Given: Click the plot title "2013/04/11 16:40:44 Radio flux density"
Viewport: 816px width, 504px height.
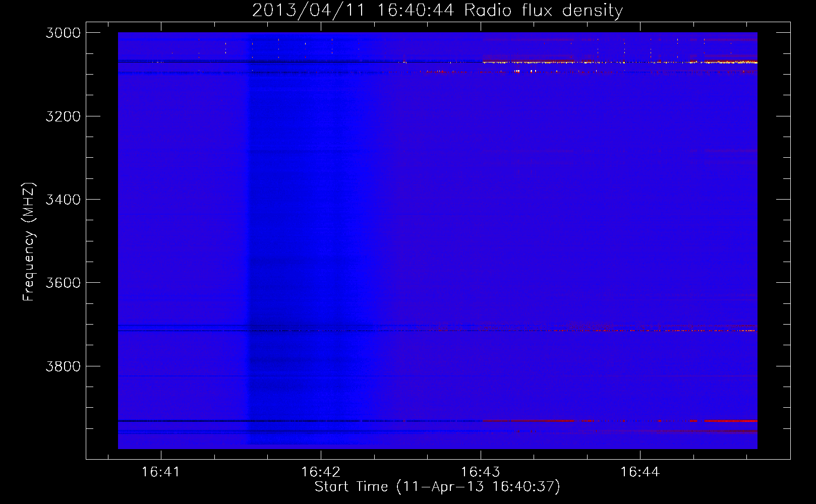Looking at the screenshot, I should (x=437, y=10).
